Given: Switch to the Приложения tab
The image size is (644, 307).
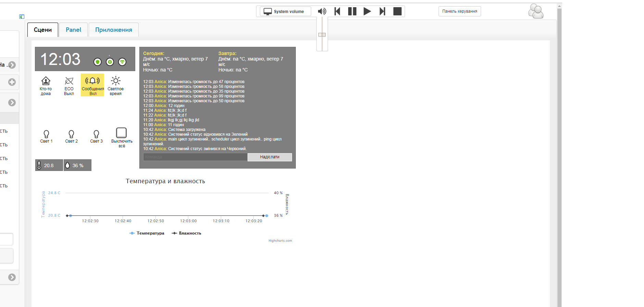Looking at the screenshot, I should (x=114, y=30).
